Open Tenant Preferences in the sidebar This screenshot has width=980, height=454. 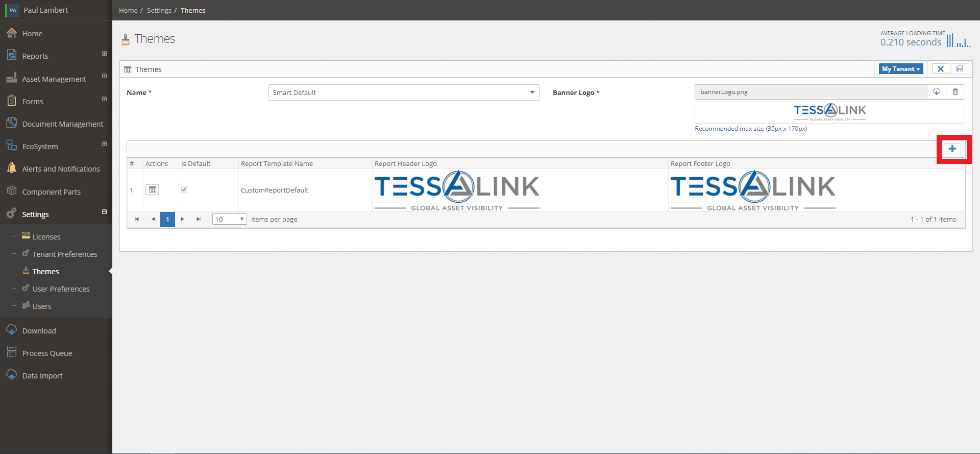pyautogui.click(x=64, y=254)
